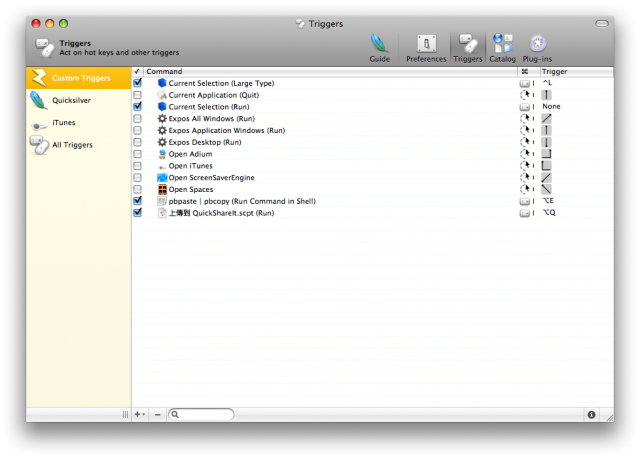640x458 pixels.
Task: Click the sidebar resize grip handle
Action: [x=125, y=415]
